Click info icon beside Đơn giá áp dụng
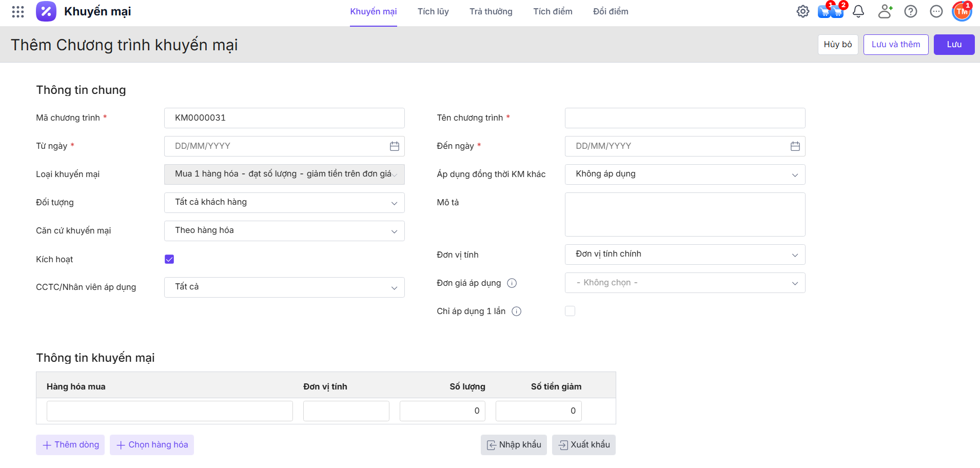This screenshot has height=468, width=980. click(512, 283)
